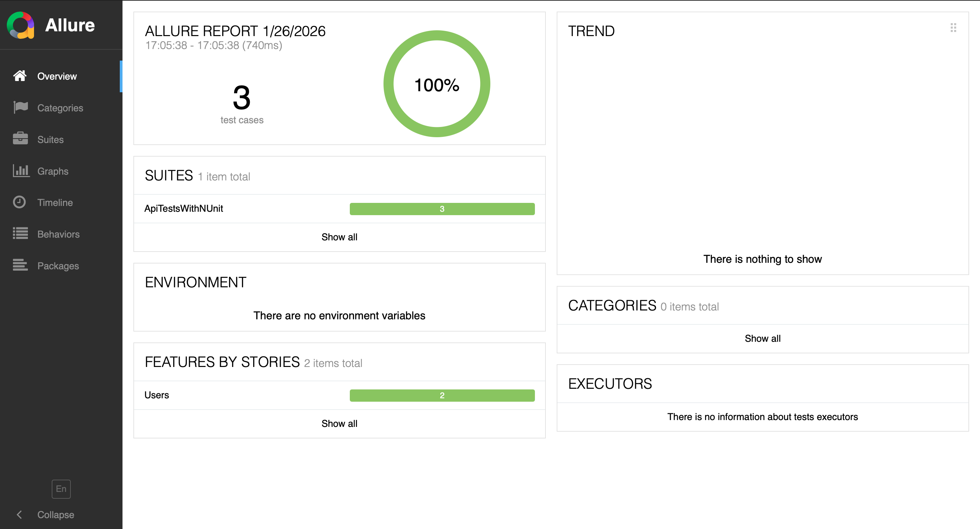Open the Categories section label
This screenshot has width=980, height=529.
coord(60,108)
